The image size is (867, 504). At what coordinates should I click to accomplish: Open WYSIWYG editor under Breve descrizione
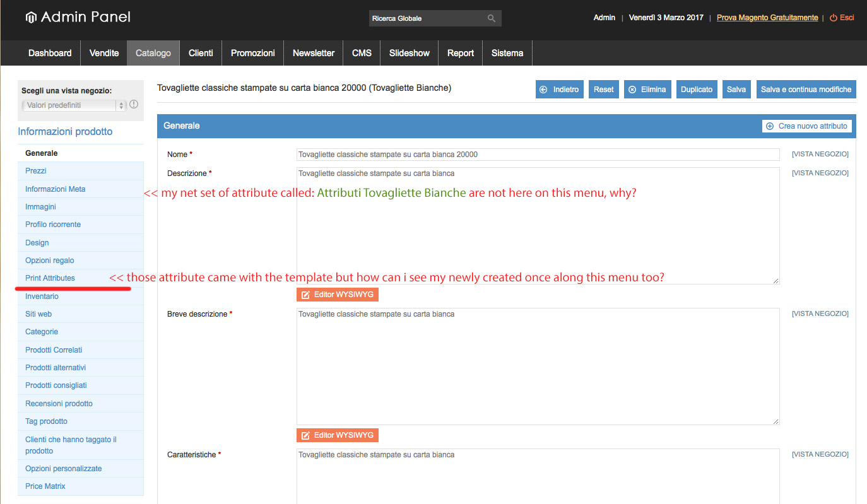338,435
